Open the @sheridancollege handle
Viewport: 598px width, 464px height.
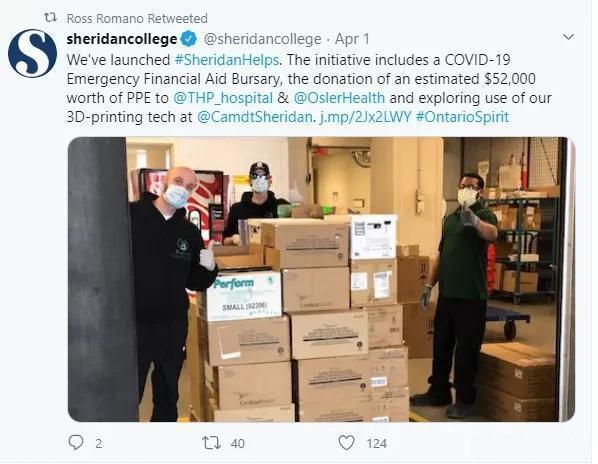point(262,39)
